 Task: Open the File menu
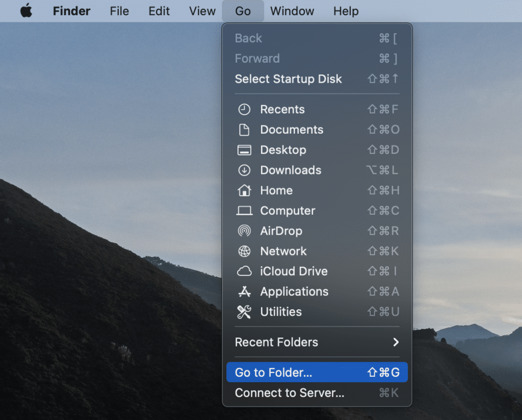[119, 11]
